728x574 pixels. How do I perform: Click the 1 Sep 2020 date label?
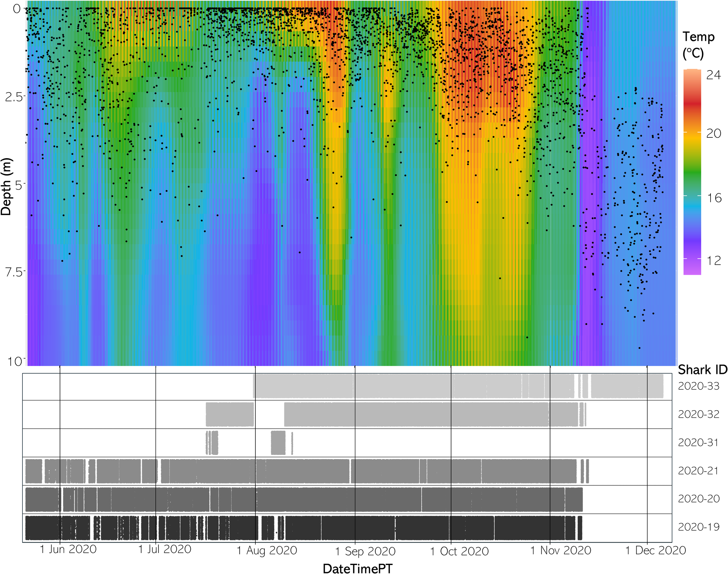click(365, 551)
